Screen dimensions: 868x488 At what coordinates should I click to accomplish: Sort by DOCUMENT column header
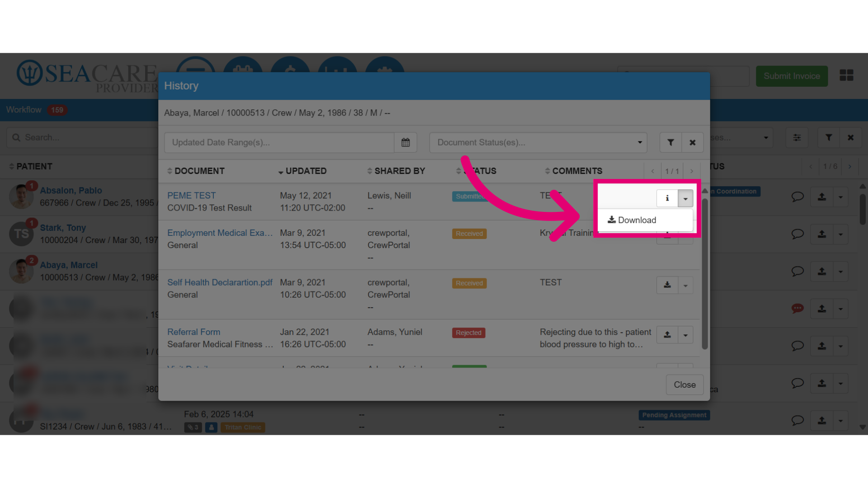click(195, 171)
